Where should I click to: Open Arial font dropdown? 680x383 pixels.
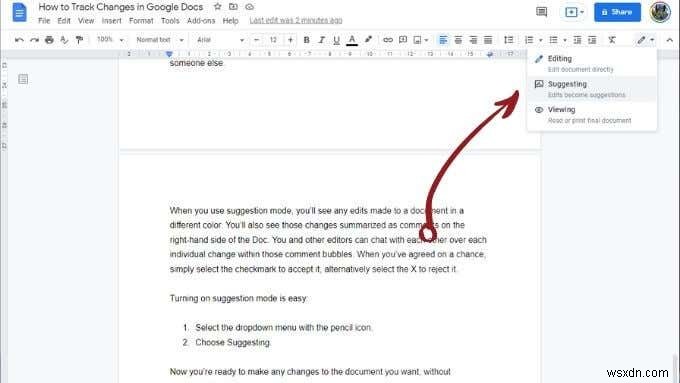(220, 39)
